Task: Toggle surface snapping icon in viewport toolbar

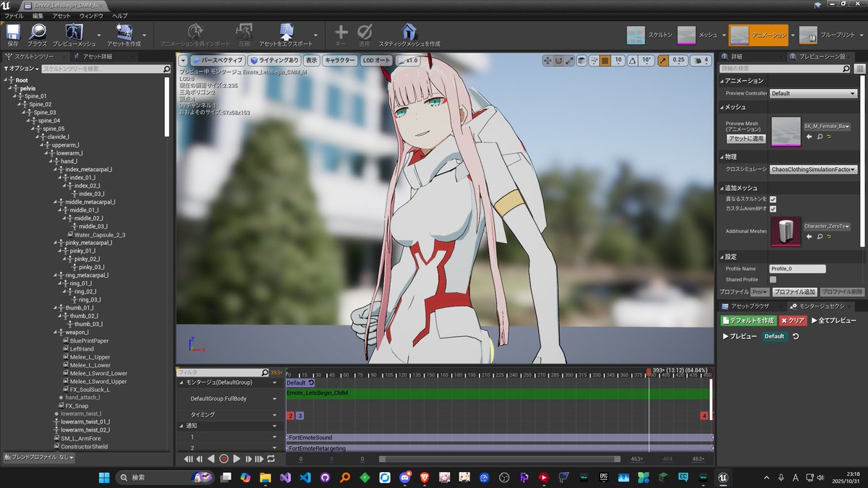Action: [594, 61]
